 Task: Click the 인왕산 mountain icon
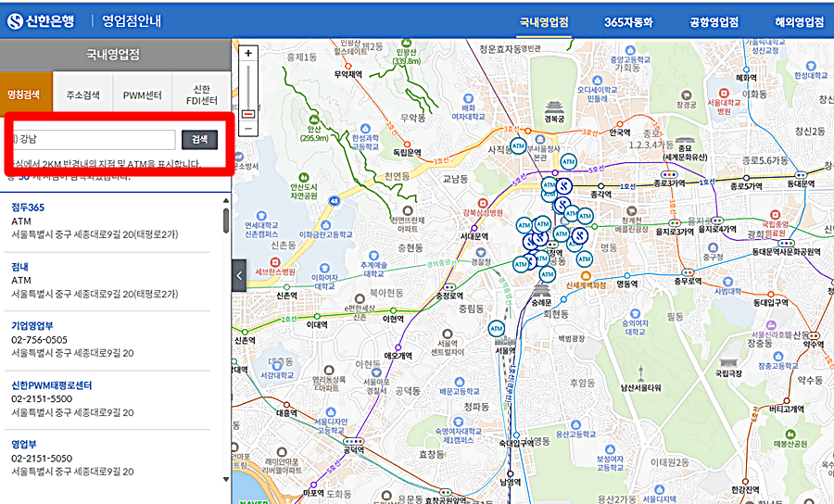[x=407, y=42]
